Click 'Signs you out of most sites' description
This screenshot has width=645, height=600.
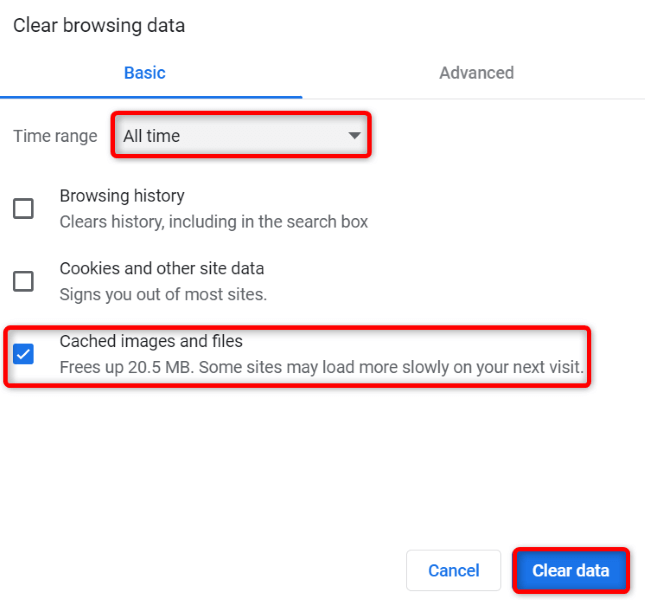pos(163,294)
